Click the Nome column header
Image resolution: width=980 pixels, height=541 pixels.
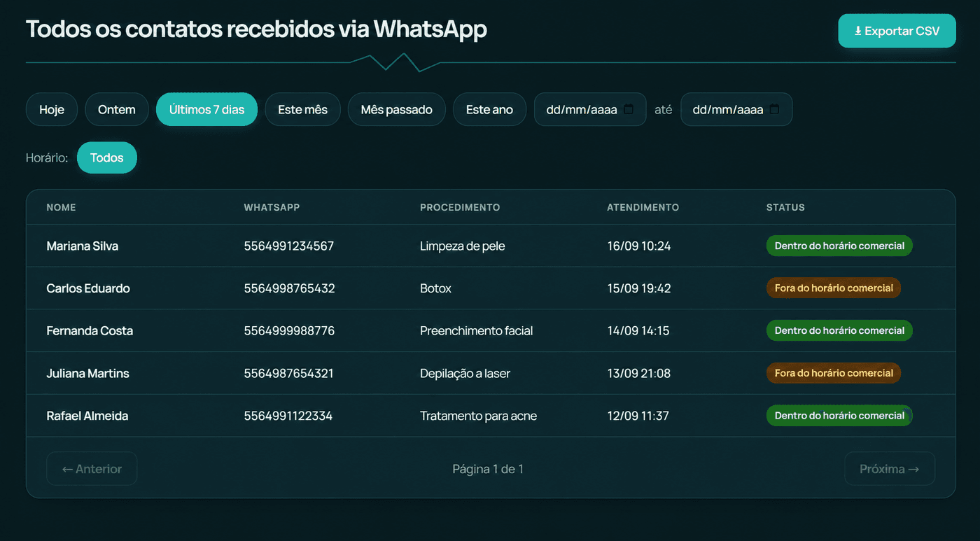(x=62, y=207)
